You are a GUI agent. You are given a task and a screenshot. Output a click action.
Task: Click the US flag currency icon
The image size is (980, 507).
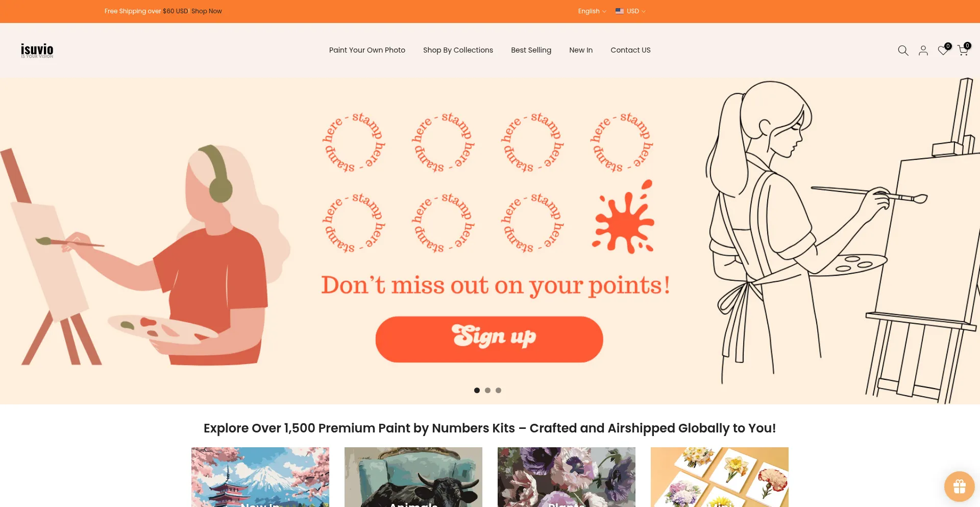[x=619, y=11]
